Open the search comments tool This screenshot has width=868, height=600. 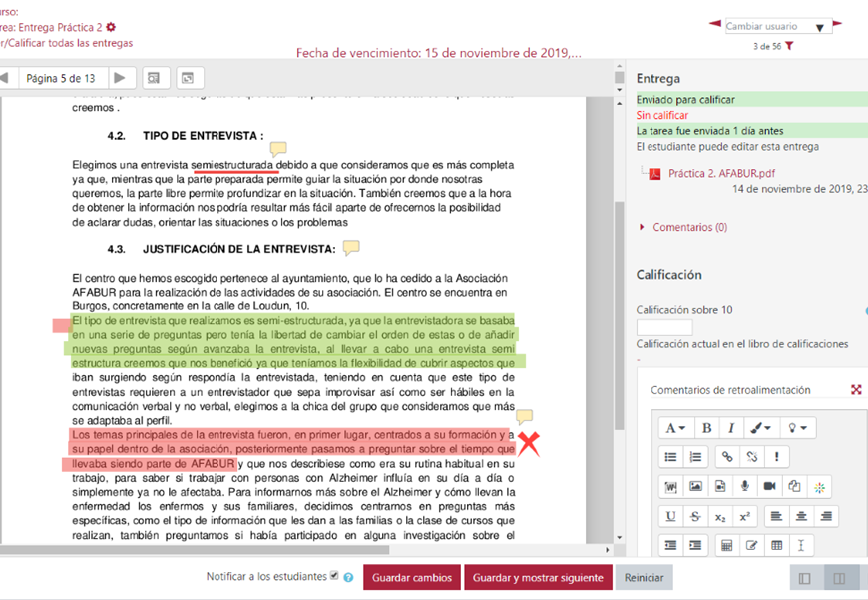[x=156, y=78]
